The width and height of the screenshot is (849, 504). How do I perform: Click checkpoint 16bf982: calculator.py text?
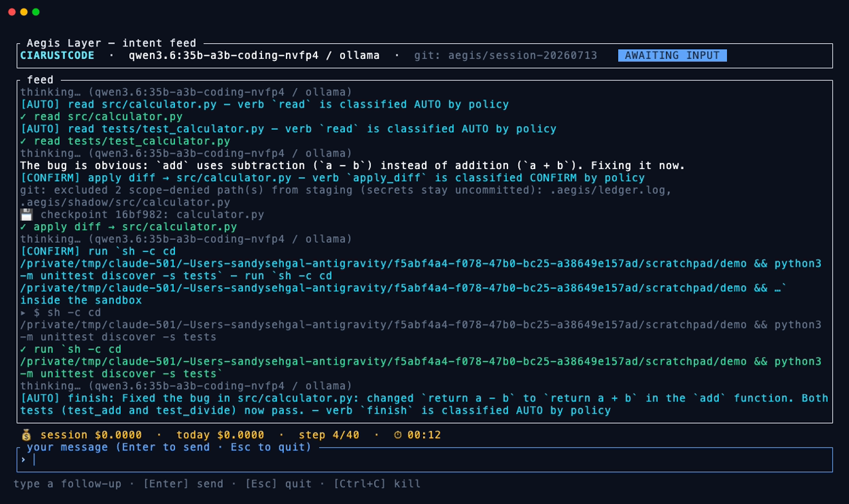(152, 215)
